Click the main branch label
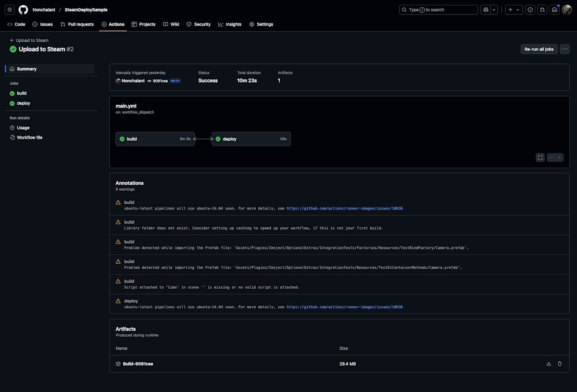Viewport: 577px width, 392px height. (175, 81)
